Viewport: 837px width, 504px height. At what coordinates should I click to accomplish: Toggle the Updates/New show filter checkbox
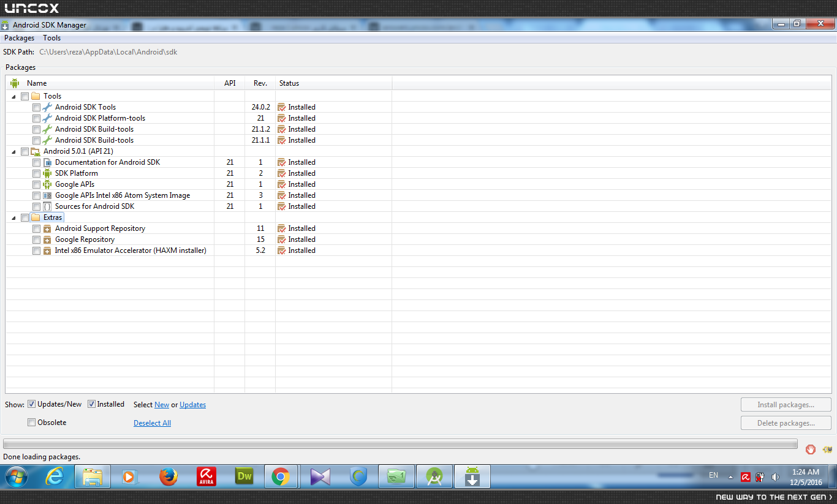tap(32, 404)
